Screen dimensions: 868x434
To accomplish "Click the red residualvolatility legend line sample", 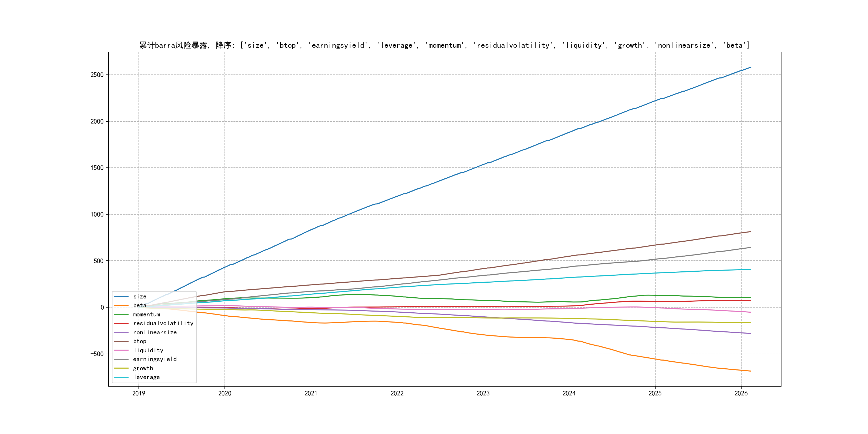I will point(121,323).
